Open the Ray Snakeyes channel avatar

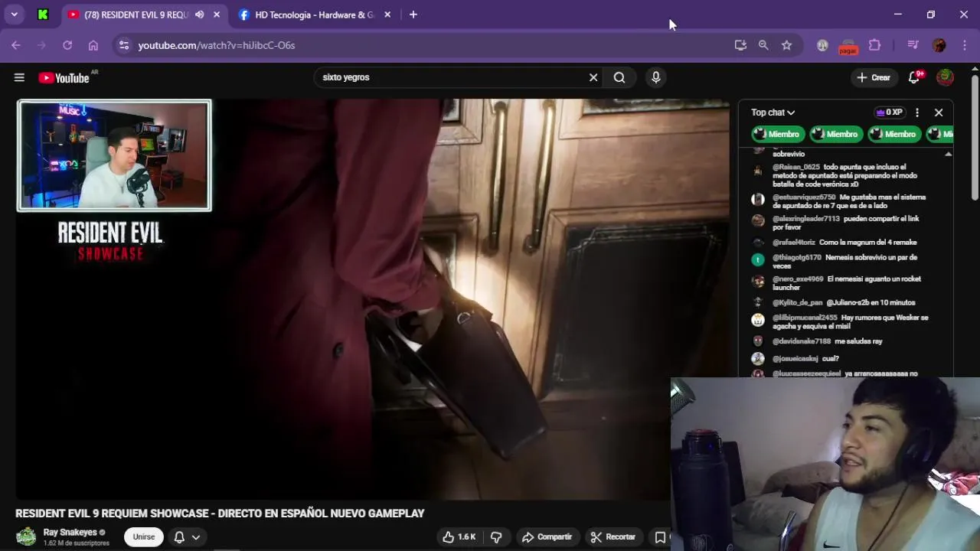(x=26, y=536)
